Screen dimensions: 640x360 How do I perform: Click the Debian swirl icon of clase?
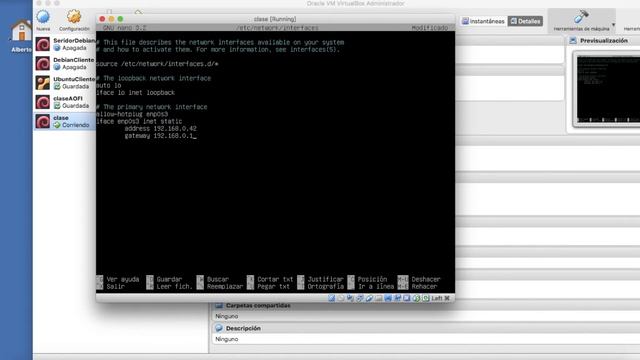[x=43, y=121]
